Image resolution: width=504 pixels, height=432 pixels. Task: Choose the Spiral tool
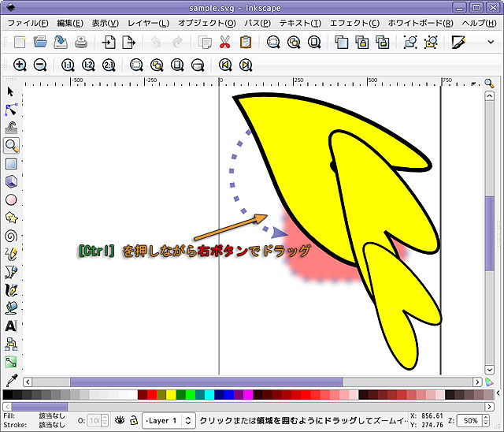pyautogui.click(x=11, y=235)
